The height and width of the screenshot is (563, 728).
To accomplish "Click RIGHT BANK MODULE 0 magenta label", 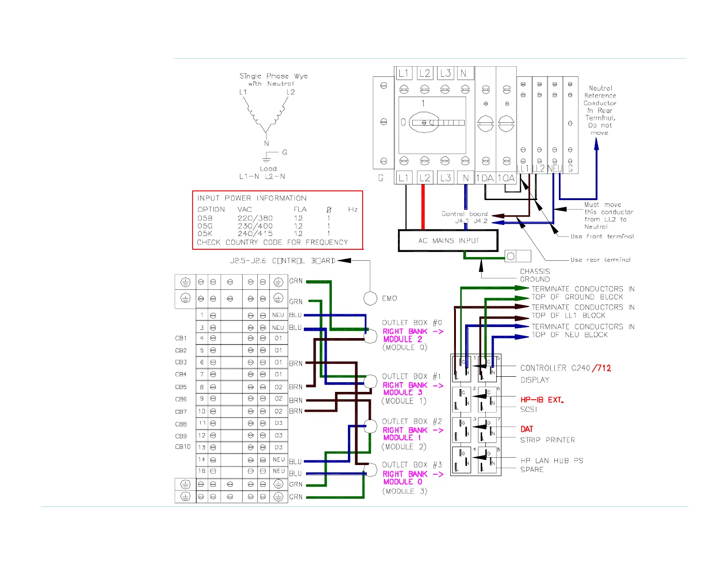I will click(413, 478).
